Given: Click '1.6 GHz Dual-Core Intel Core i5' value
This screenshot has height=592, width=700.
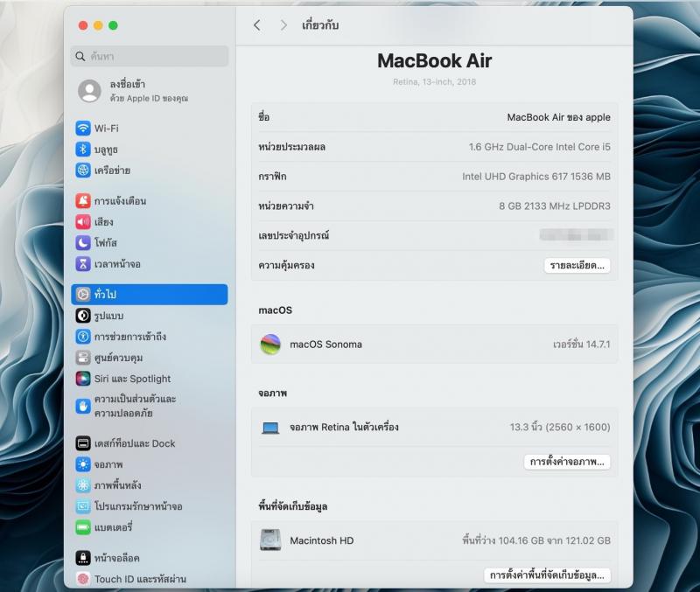Looking at the screenshot, I should pyautogui.click(x=539, y=147).
